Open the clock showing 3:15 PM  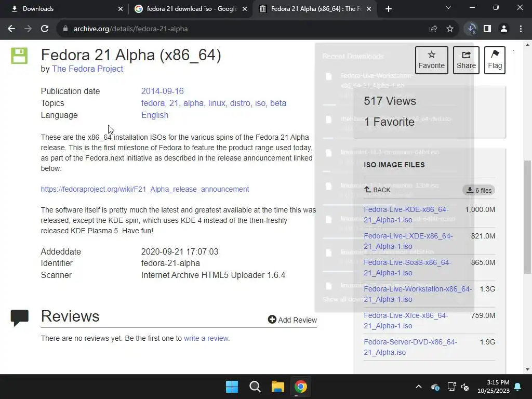click(494, 387)
